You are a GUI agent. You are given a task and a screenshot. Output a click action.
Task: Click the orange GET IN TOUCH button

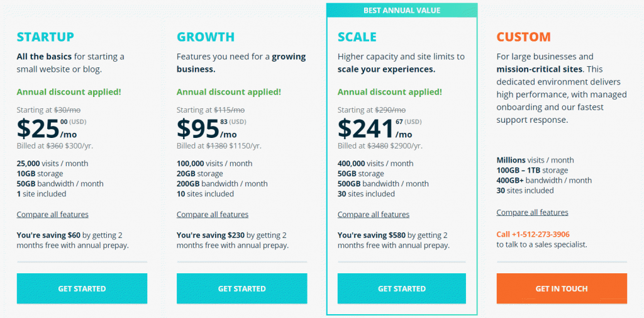point(562,288)
